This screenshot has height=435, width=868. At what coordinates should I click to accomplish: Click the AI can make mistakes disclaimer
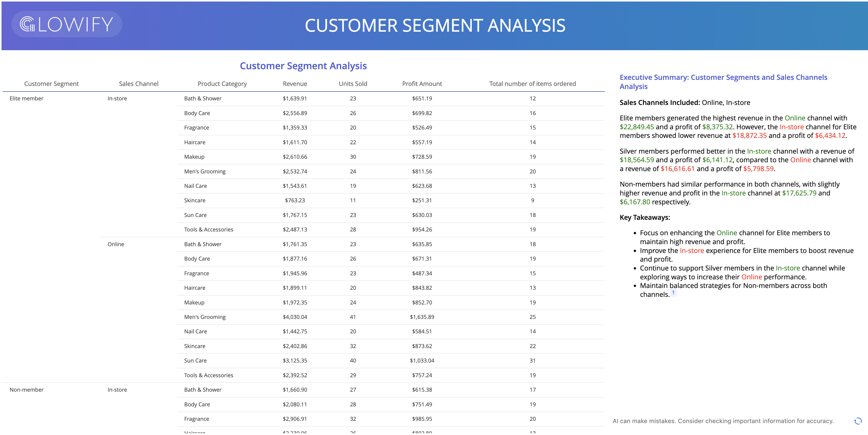coord(723,421)
